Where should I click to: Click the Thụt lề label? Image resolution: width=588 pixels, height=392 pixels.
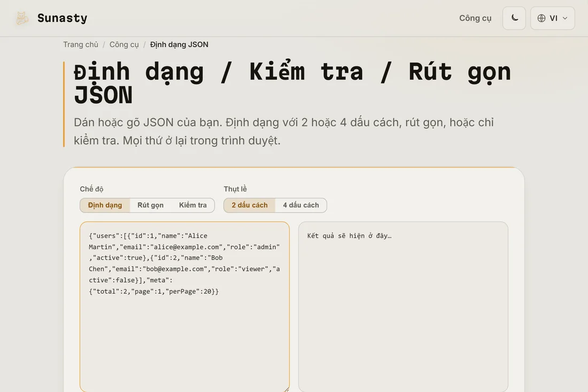[x=235, y=189]
